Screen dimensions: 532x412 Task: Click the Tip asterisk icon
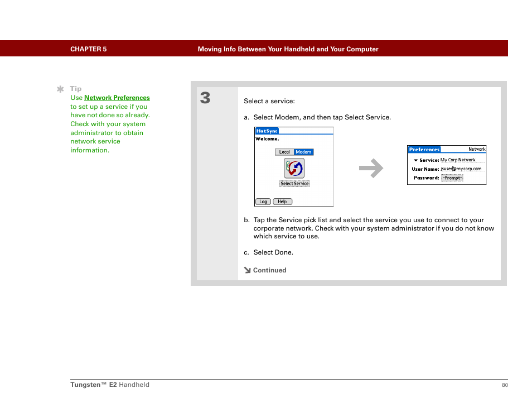[x=60, y=89]
